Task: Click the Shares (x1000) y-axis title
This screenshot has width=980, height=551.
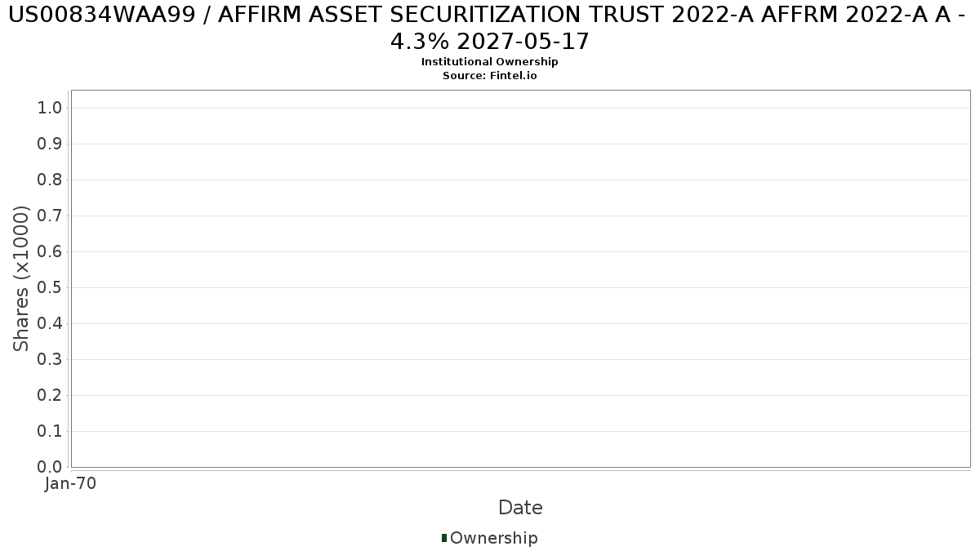Action: pyautogui.click(x=22, y=279)
